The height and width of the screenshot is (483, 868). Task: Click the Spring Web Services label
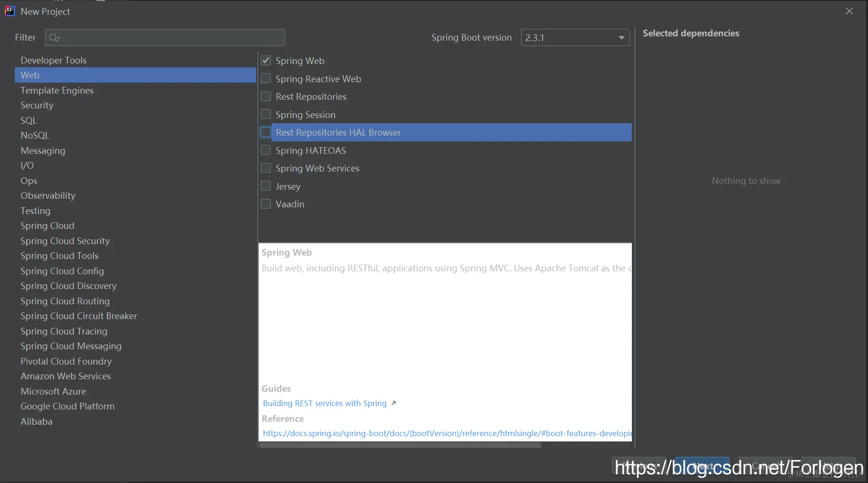pos(317,168)
